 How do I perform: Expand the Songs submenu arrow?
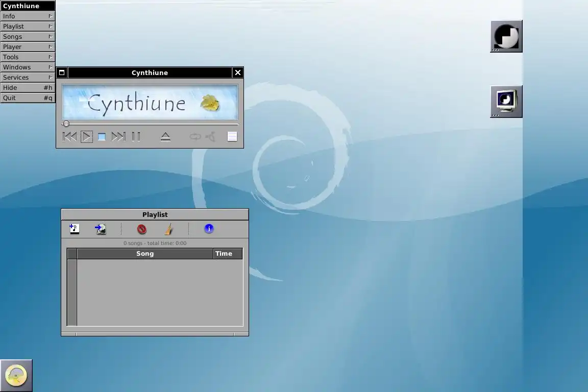50,36
